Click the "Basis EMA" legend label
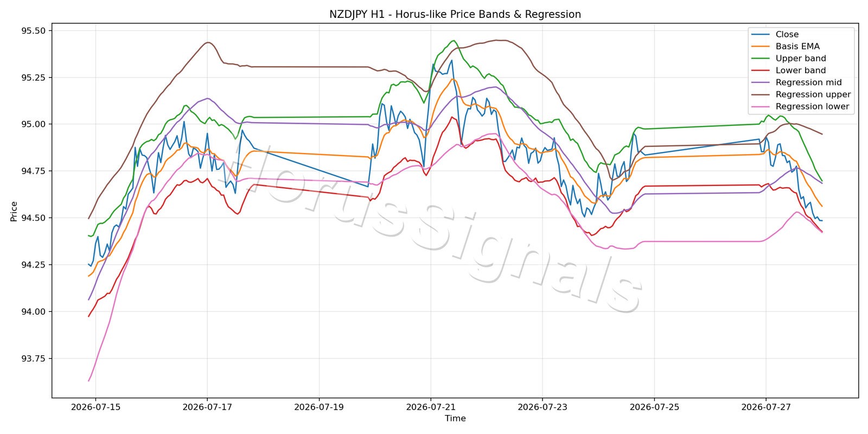Viewport: 868px width, 434px height. point(797,47)
